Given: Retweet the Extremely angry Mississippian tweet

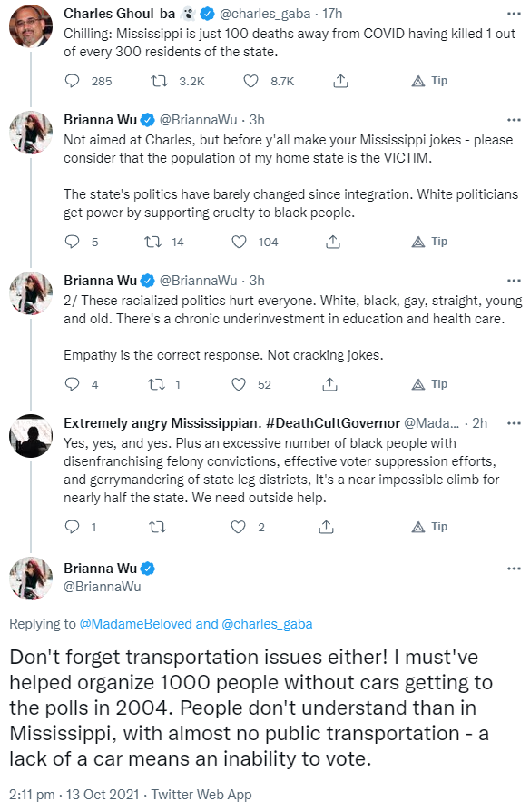Looking at the screenshot, I should point(157,527).
